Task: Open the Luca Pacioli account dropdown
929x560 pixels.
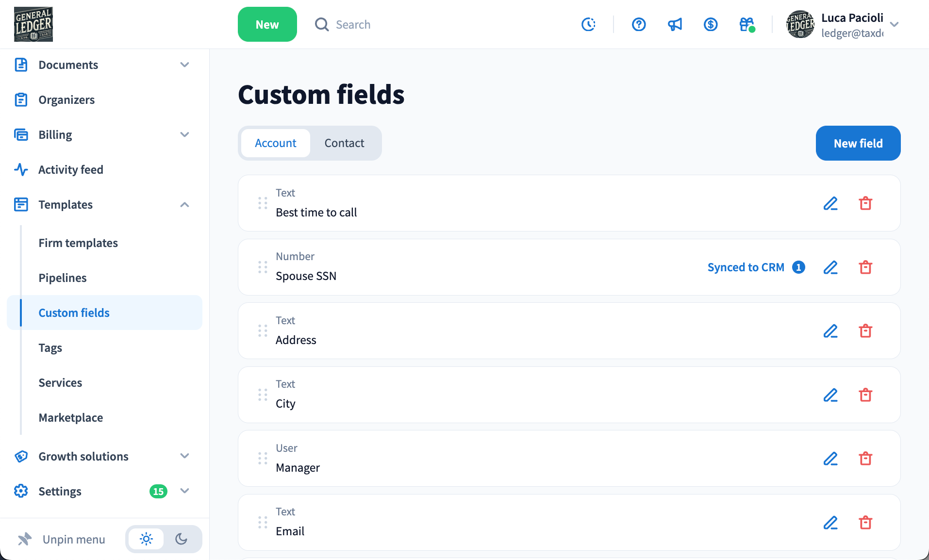Action: click(894, 24)
